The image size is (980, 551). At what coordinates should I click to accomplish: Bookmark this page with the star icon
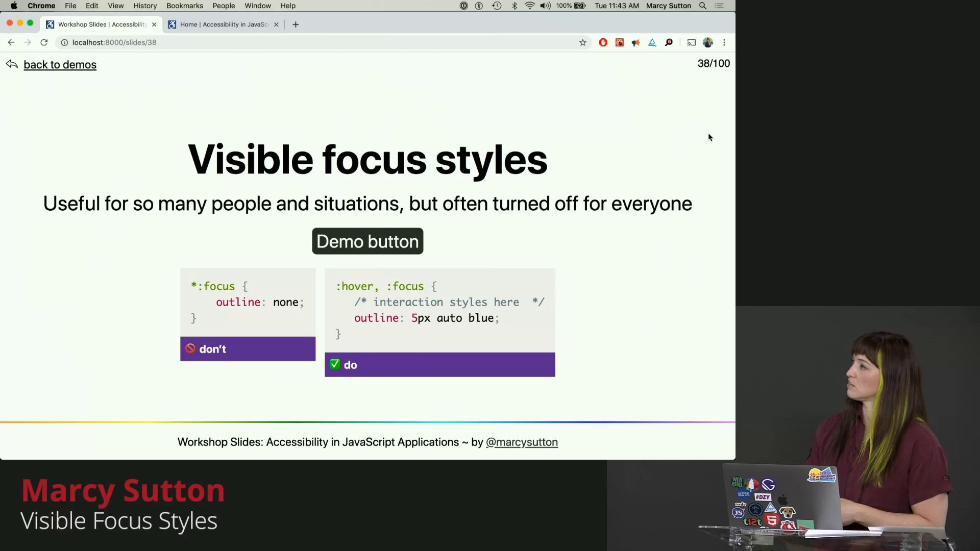(582, 43)
